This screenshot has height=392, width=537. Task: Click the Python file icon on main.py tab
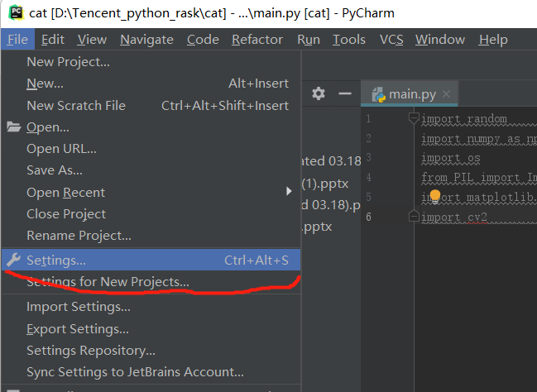coord(378,94)
